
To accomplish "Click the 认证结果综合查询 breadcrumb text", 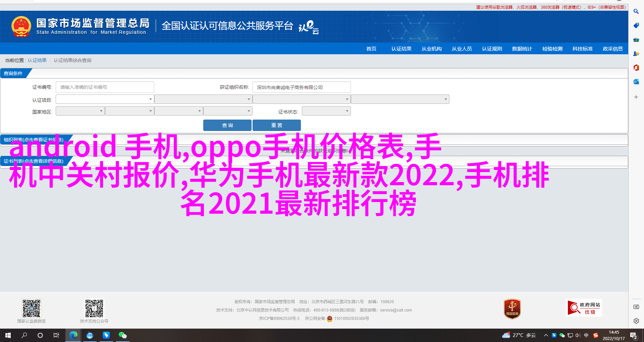I will pos(72,60).
